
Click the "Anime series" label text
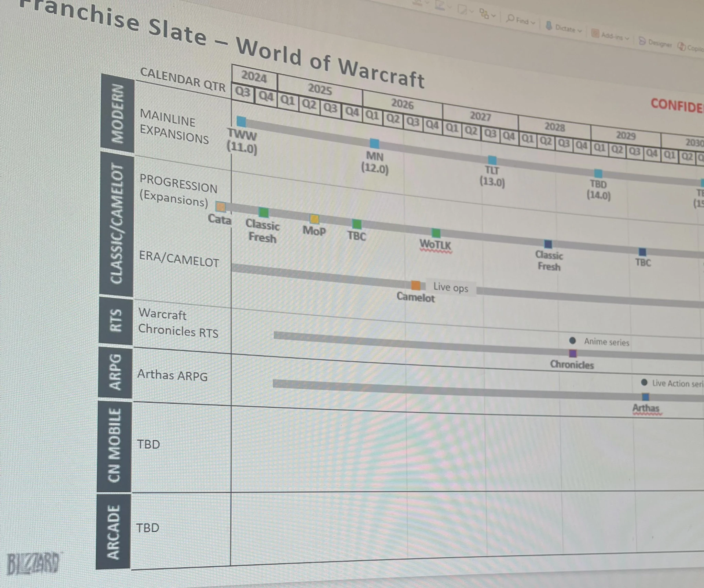[607, 342]
